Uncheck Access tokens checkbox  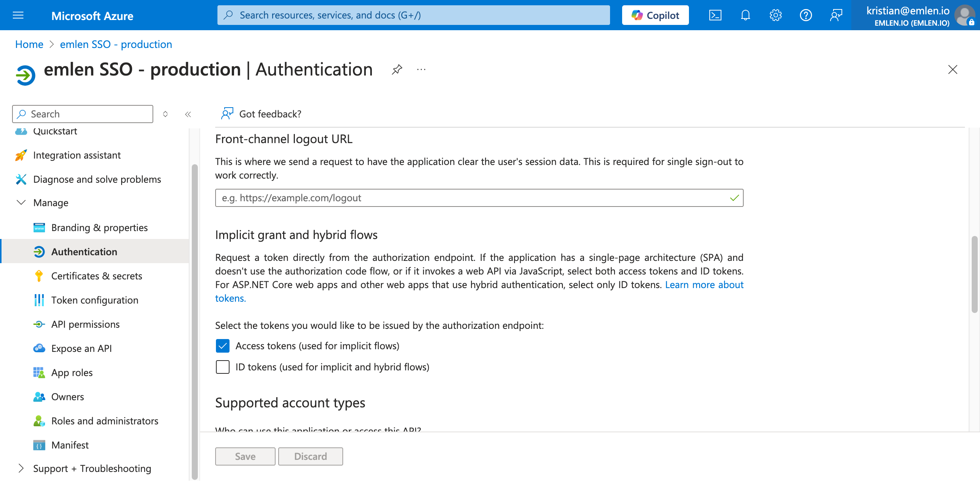(x=223, y=345)
